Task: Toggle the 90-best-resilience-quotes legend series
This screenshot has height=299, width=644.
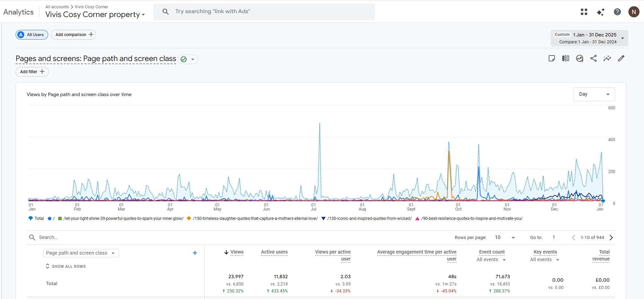Action: (471, 219)
